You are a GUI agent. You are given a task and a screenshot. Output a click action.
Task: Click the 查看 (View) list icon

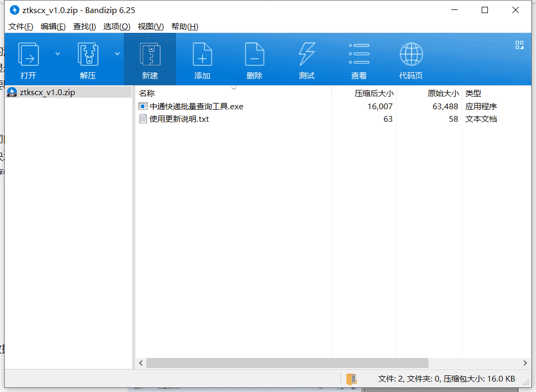pos(359,54)
